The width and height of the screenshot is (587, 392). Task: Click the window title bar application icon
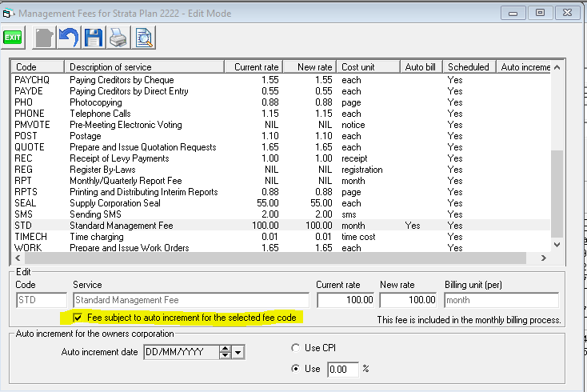coord(9,13)
